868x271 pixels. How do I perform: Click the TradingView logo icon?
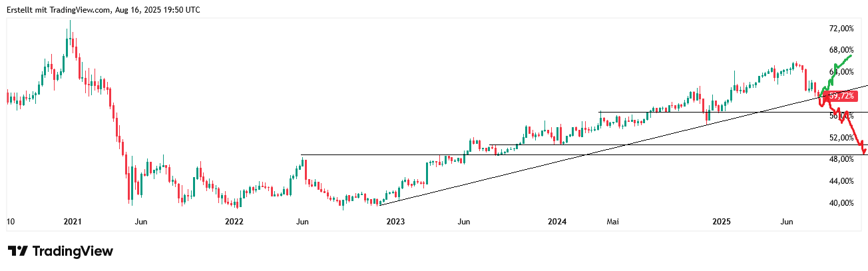click(x=18, y=251)
